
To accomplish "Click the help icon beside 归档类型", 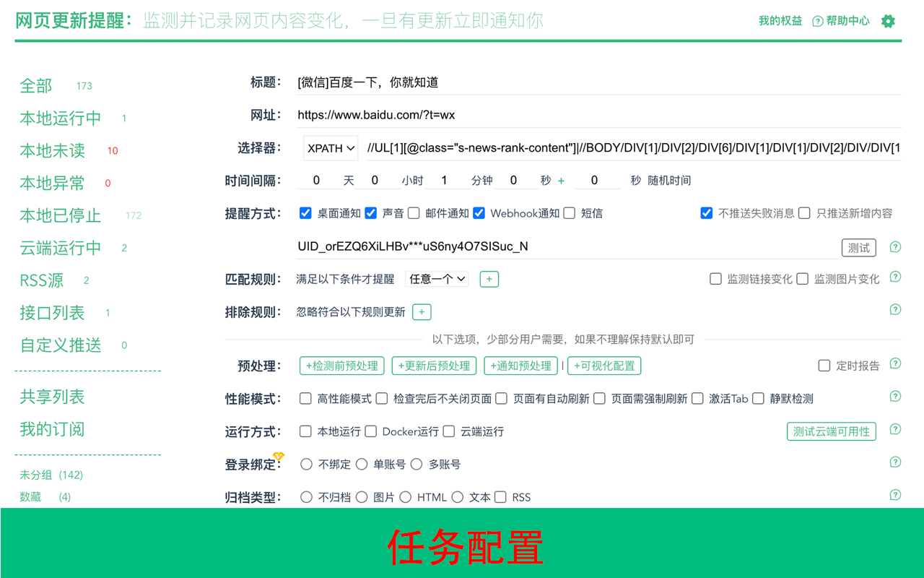I will tap(895, 496).
